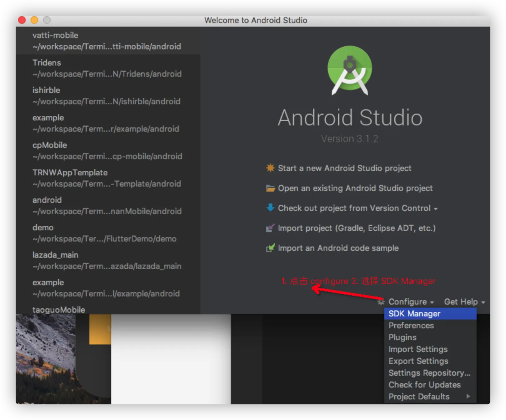Select Check for Updates menu entry
The image size is (506, 420).
pyautogui.click(x=424, y=385)
